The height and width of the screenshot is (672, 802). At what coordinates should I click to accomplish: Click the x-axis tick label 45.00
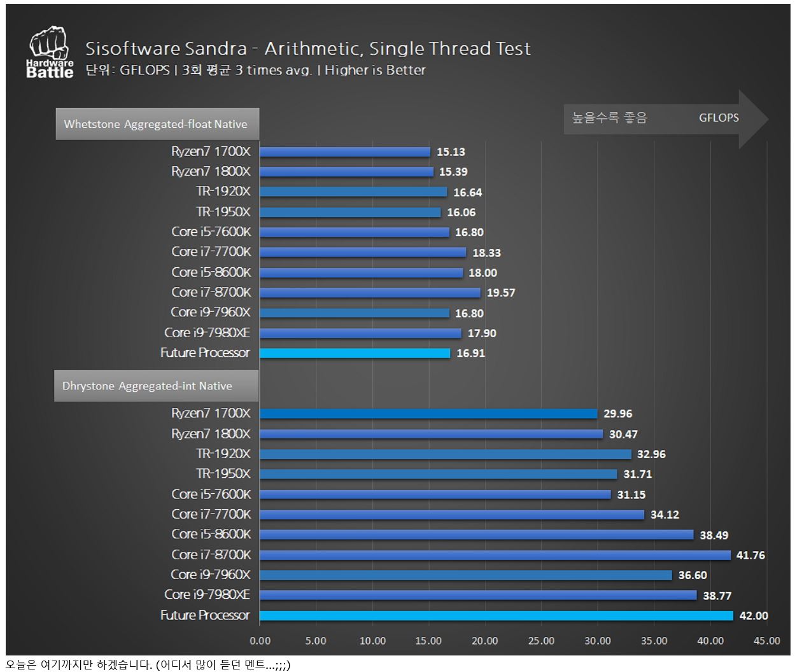(x=766, y=641)
